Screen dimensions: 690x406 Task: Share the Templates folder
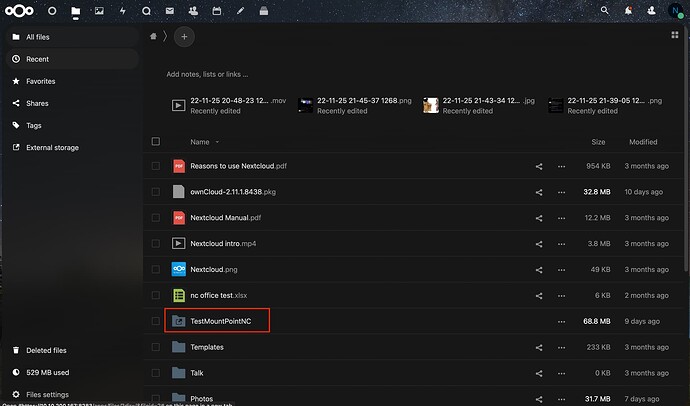pos(539,347)
